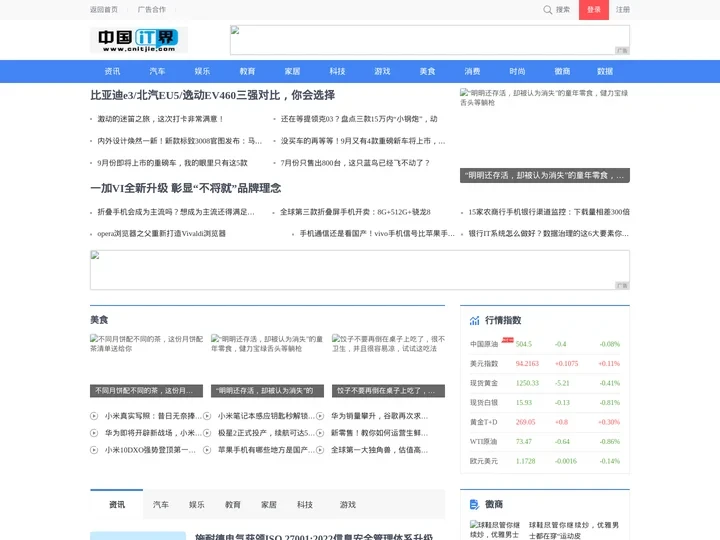
Task: Open 资讯 in the blue navigation bar
Action: (x=112, y=71)
